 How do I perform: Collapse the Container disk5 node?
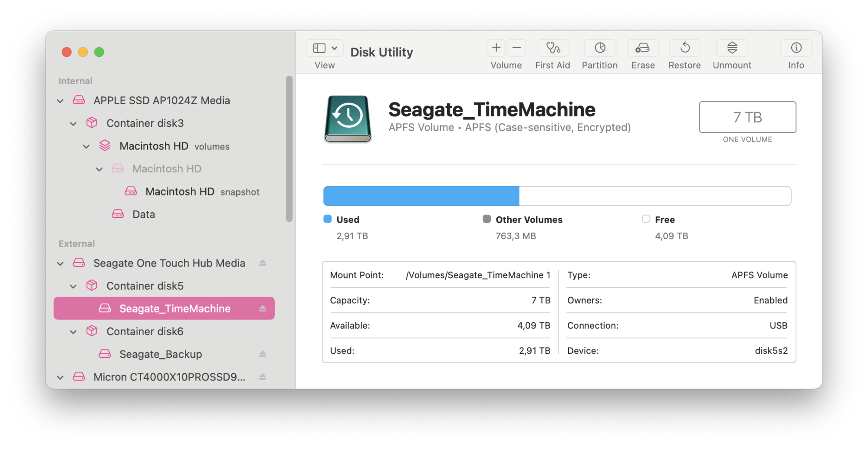tap(73, 286)
